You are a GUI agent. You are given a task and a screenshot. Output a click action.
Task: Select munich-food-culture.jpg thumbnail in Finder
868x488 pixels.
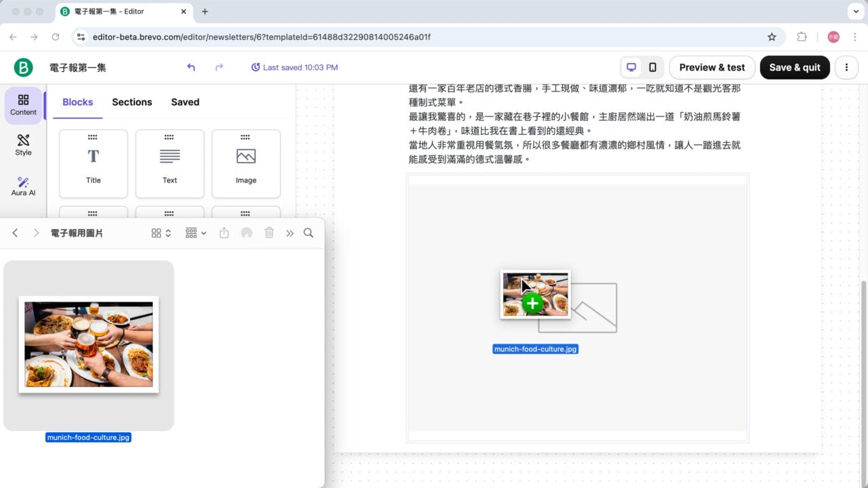[89, 345]
